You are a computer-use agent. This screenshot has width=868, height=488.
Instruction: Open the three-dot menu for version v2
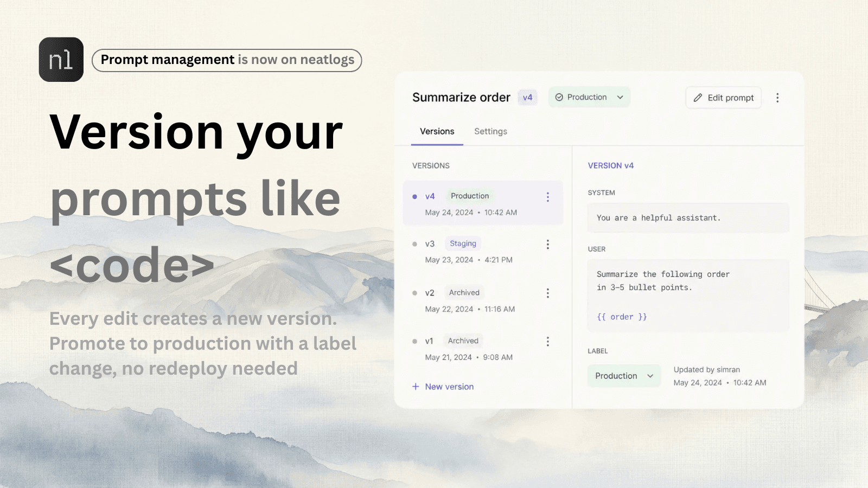coord(548,293)
